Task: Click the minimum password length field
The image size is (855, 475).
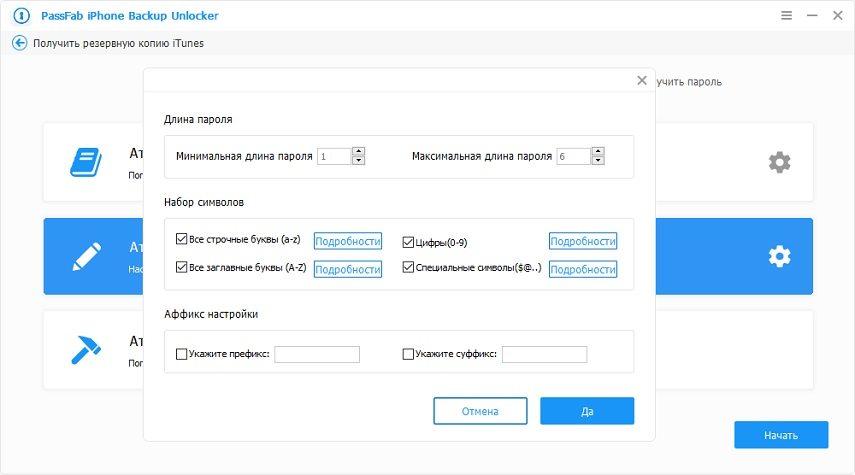Action: pyautogui.click(x=334, y=157)
